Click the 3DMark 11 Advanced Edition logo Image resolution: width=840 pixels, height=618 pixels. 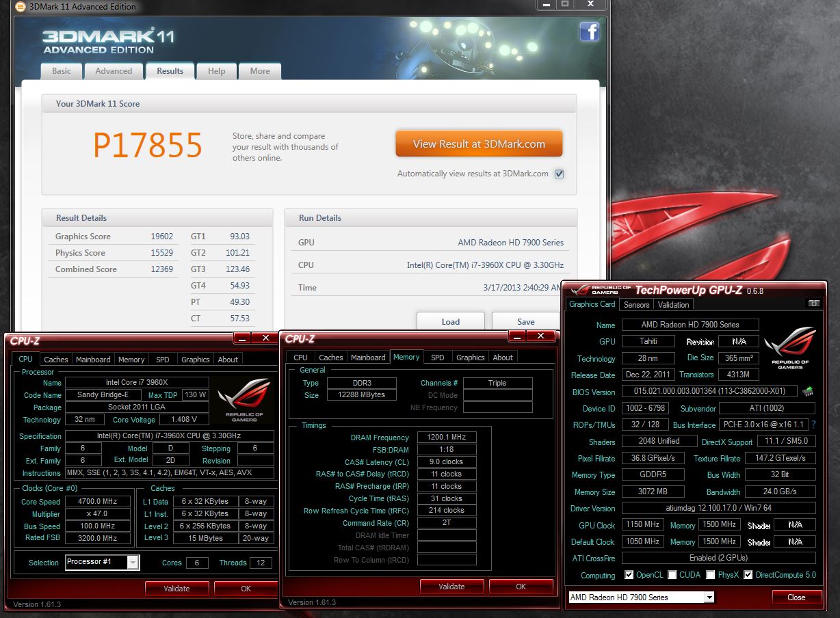pyautogui.click(x=108, y=42)
